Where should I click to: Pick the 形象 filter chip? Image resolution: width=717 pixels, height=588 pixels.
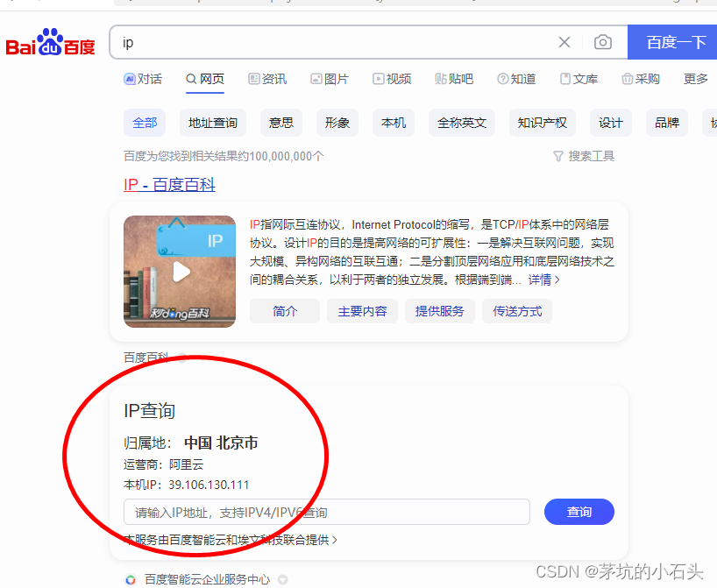point(337,123)
